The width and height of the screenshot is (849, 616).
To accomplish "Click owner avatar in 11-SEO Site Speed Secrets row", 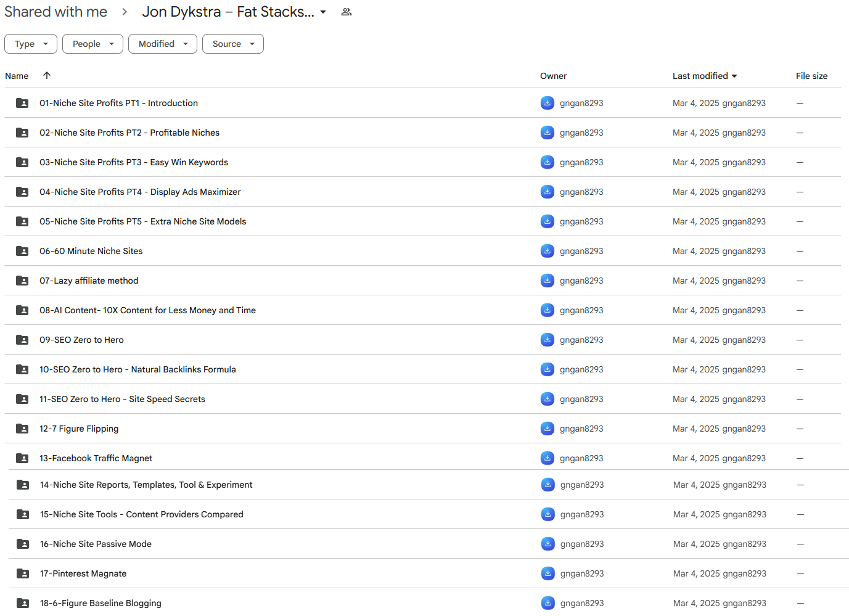I will (548, 399).
